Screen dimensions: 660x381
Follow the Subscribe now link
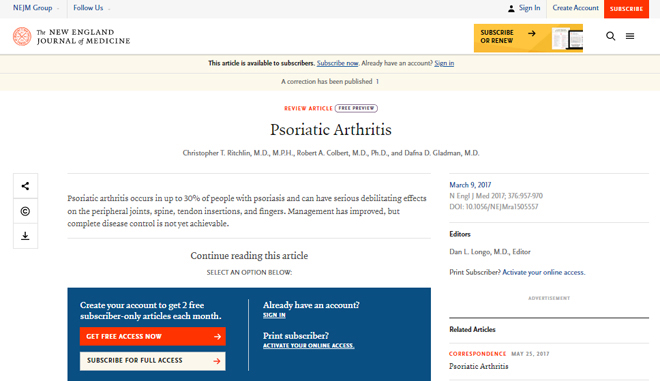click(x=337, y=63)
